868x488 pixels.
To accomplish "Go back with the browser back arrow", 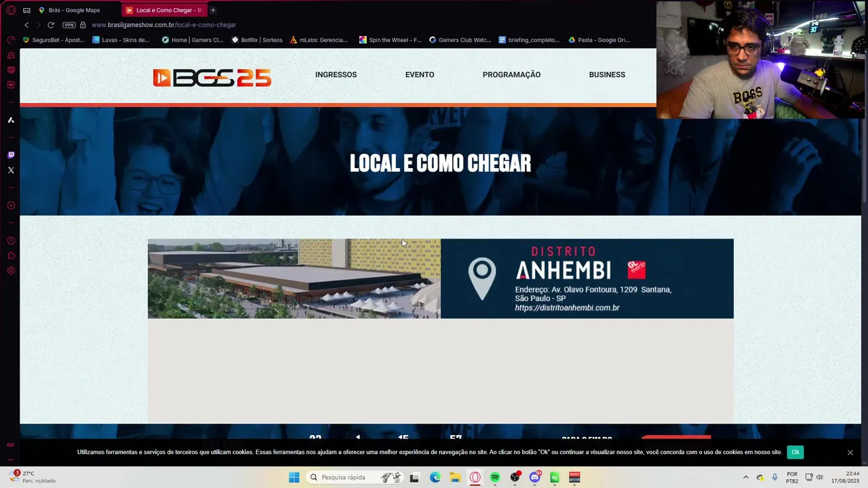I will [26, 25].
